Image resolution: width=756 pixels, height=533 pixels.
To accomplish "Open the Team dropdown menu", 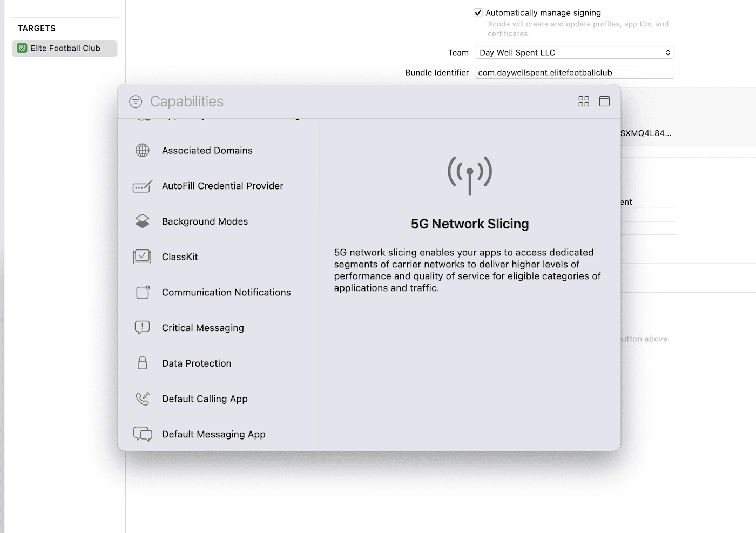I will pos(574,52).
